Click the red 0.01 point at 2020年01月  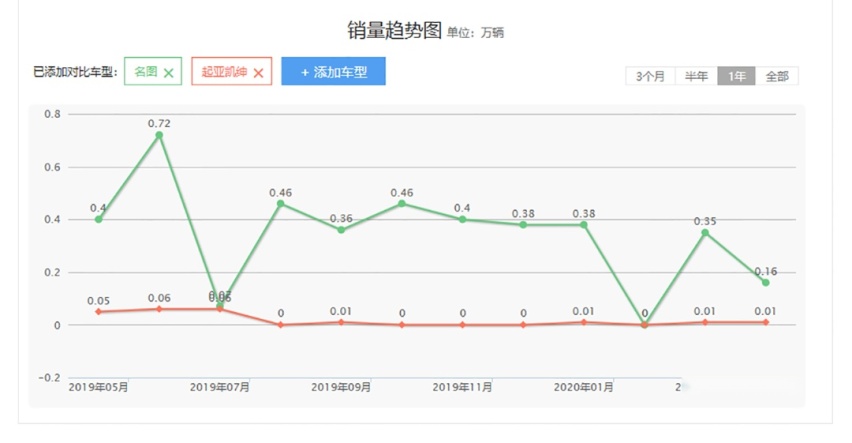click(x=584, y=322)
